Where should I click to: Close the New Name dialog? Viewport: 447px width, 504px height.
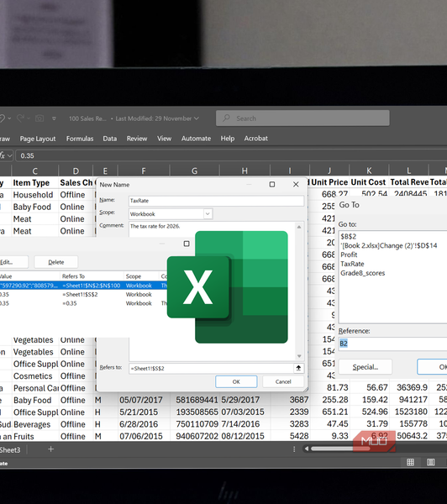296,184
